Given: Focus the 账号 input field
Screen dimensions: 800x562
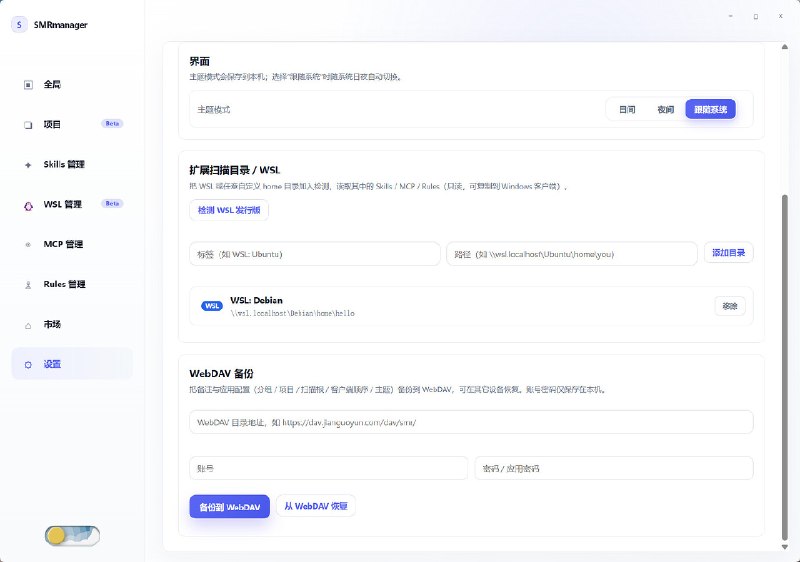Looking at the screenshot, I should click(x=329, y=468).
